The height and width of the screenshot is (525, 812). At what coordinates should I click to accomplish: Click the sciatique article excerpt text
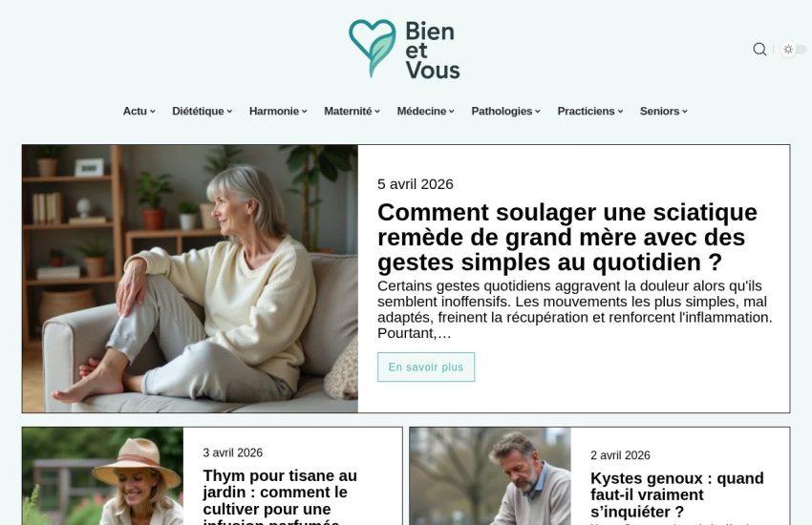[575, 310]
